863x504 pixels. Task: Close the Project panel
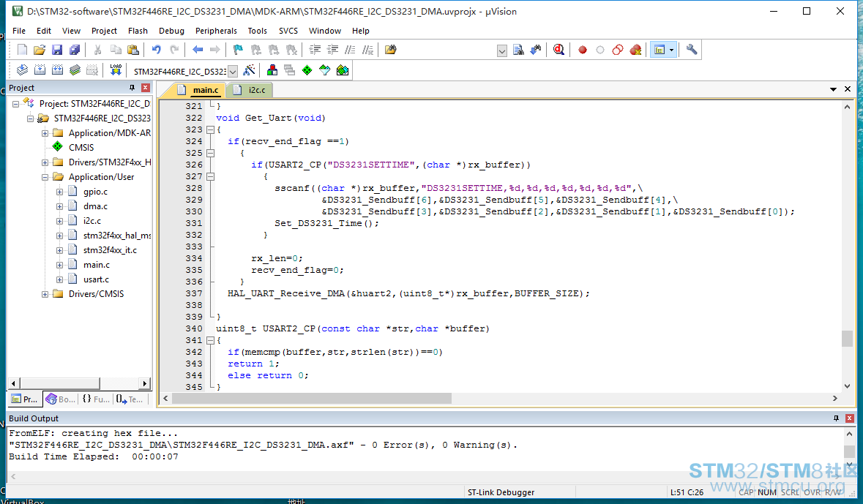146,88
